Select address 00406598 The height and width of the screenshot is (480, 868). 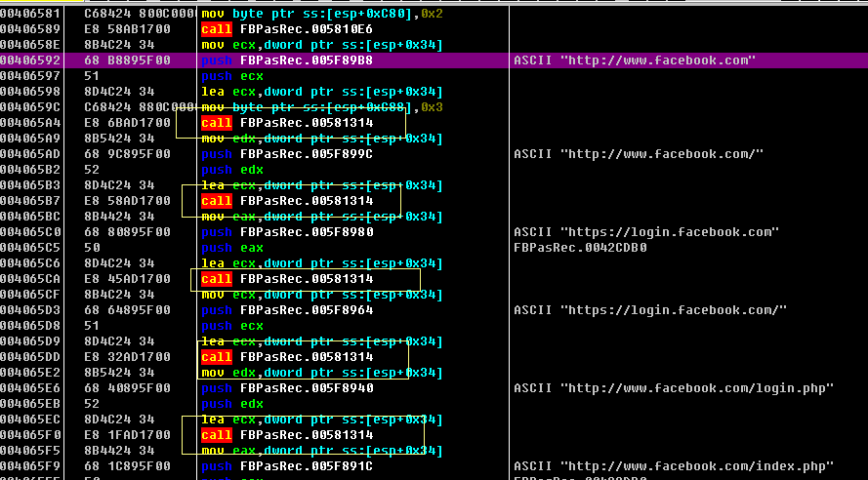(x=30, y=92)
